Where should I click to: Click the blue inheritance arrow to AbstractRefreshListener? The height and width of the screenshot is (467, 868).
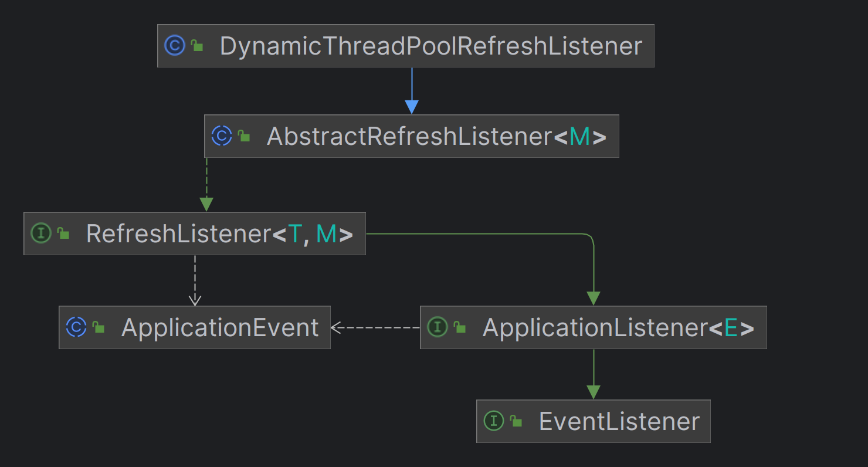point(412,91)
